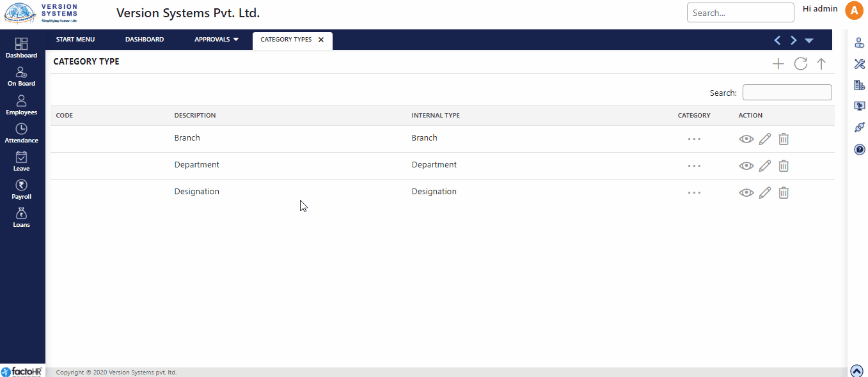Viewport: 868px width, 377px height.
Task: View Department row details via eye icon
Action: pyautogui.click(x=746, y=165)
